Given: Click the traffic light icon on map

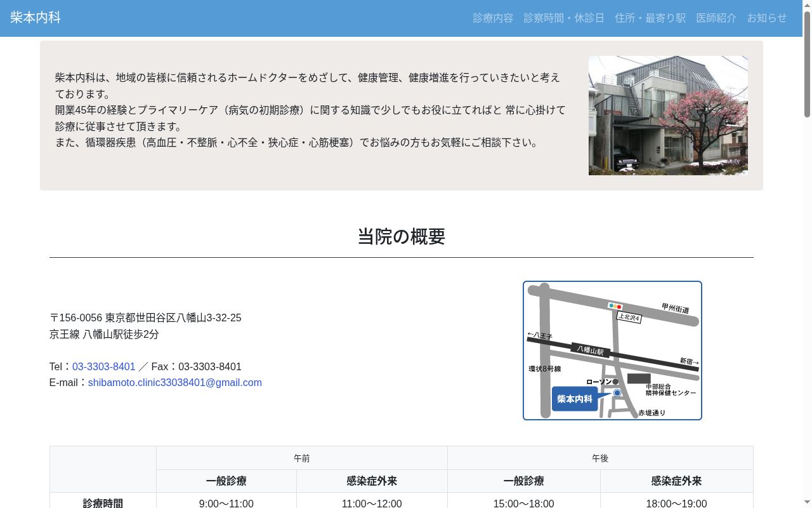Looking at the screenshot, I should (615, 306).
